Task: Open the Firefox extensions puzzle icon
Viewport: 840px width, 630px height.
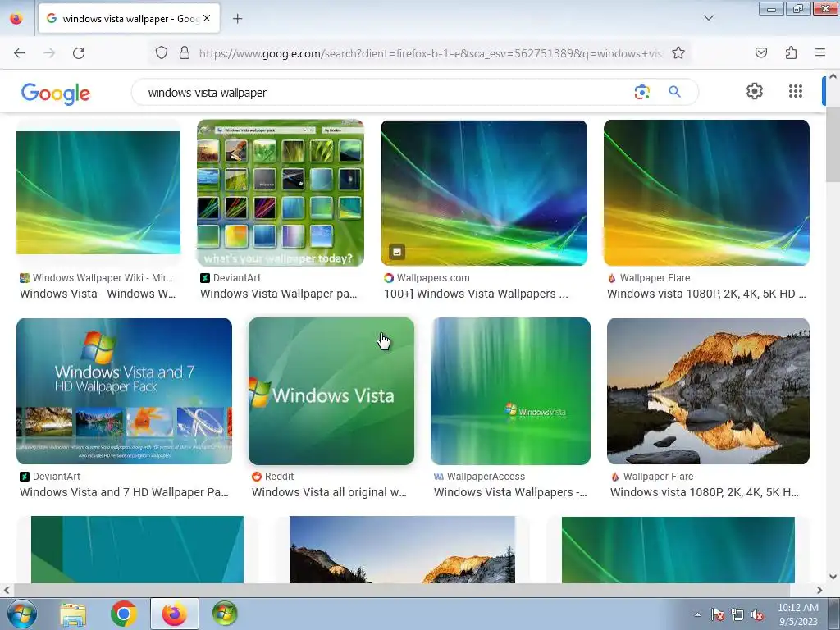Action: 791,52
